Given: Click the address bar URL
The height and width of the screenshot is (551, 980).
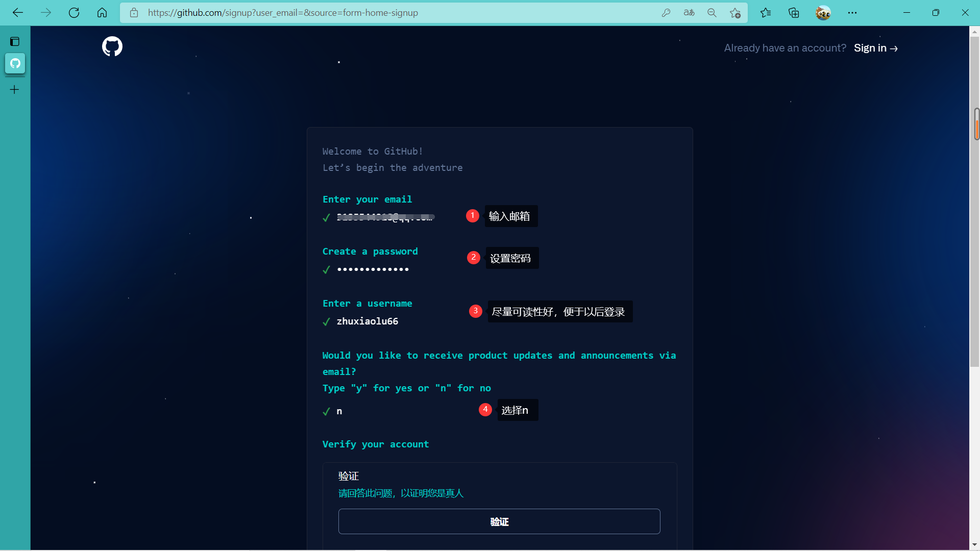Looking at the screenshot, I should [283, 13].
